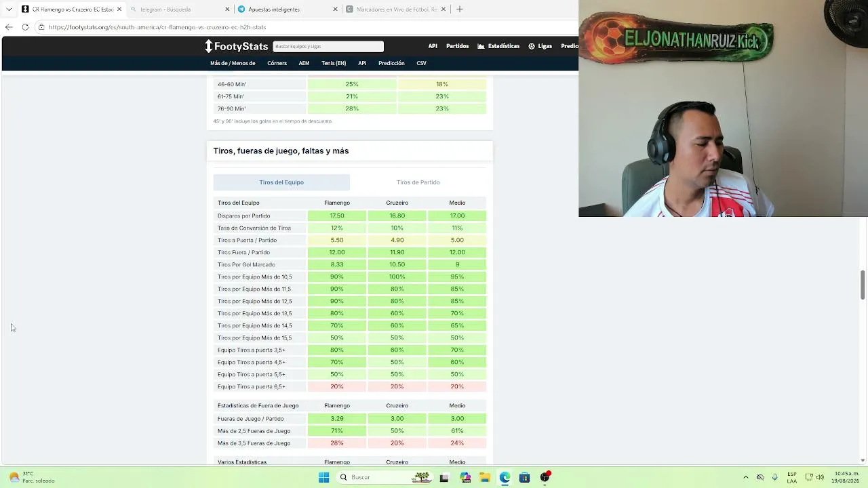This screenshot has height=488, width=868.
Task: Open a new browser tab
Action: [459, 9]
